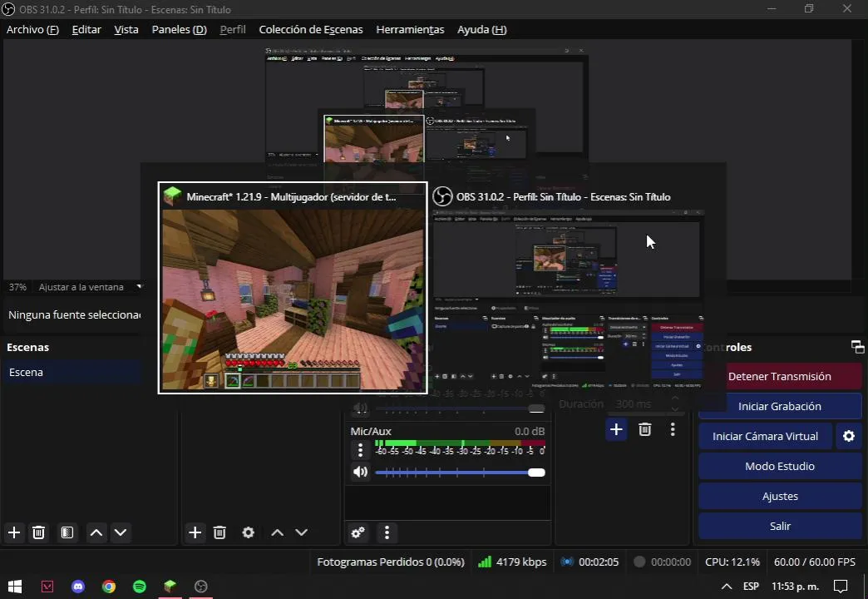Click the dimmed upper audio channel volume slider
Viewport: 868px width, 599px height.
[x=460, y=409]
